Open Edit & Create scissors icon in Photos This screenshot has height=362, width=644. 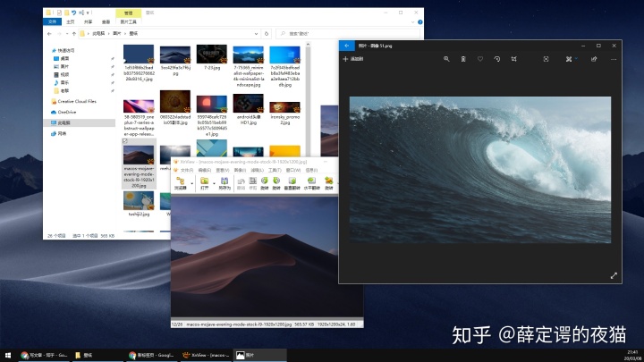coord(569,59)
